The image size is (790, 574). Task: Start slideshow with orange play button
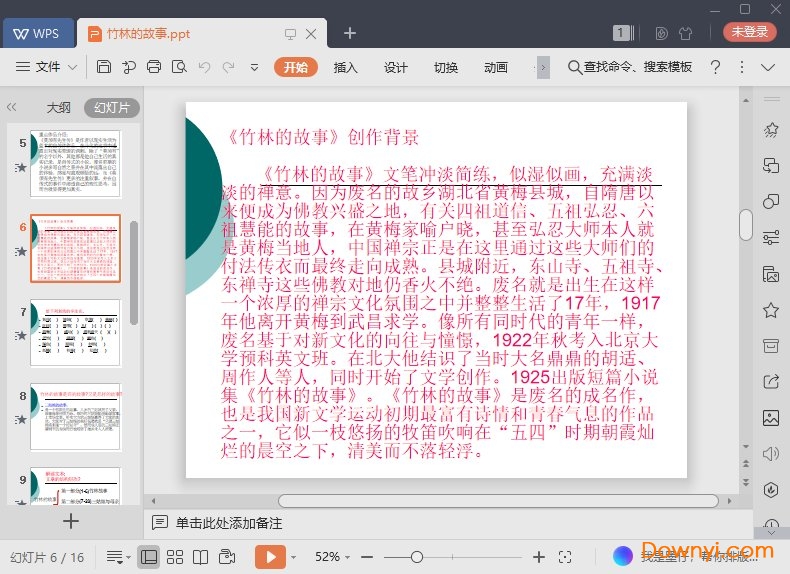(270, 556)
